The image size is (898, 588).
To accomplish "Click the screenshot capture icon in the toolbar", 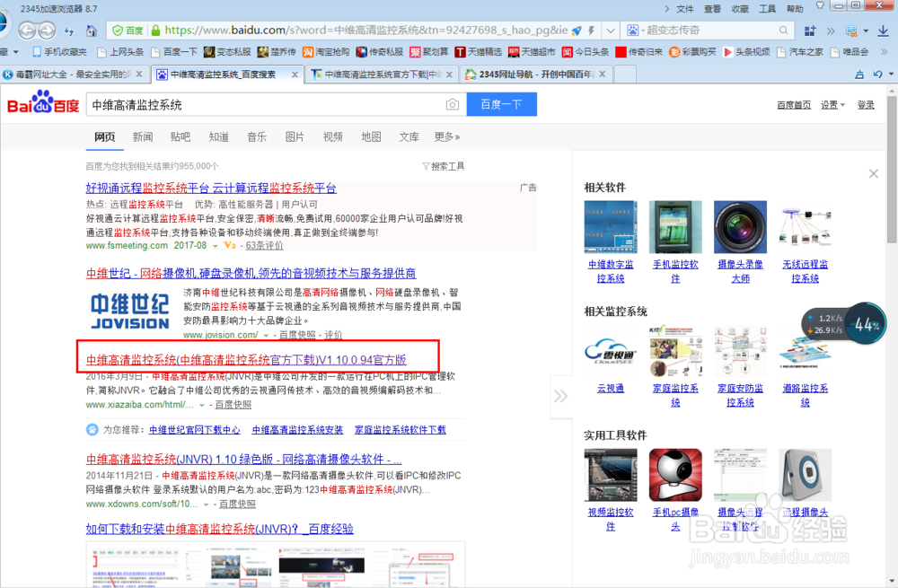I will click(x=851, y=30).
